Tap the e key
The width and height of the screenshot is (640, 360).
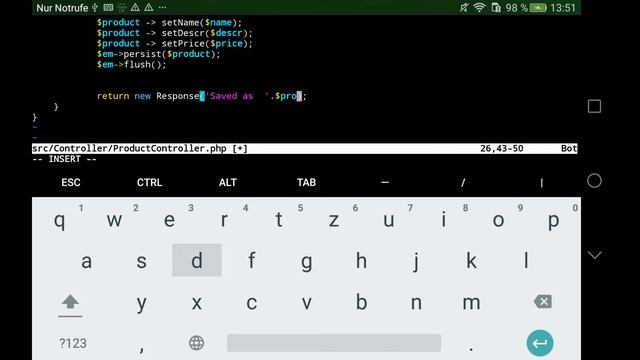coord(169,220)
